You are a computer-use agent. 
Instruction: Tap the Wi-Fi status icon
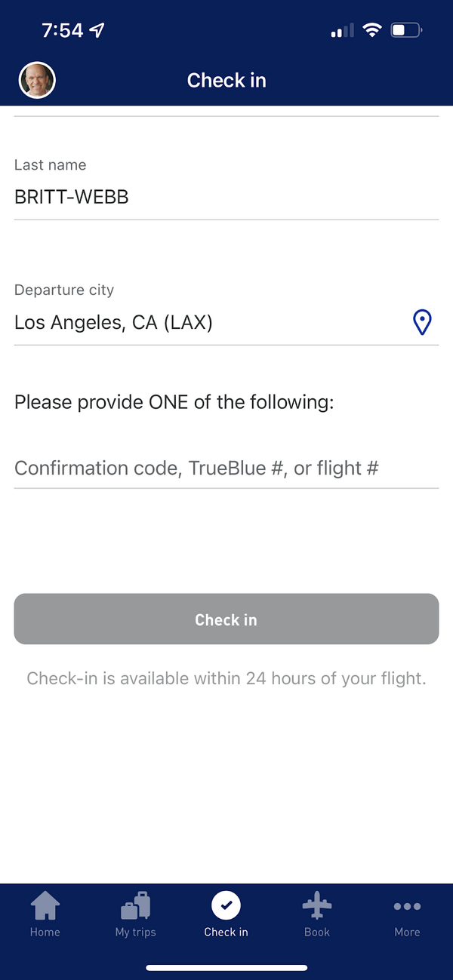[372, 31]
